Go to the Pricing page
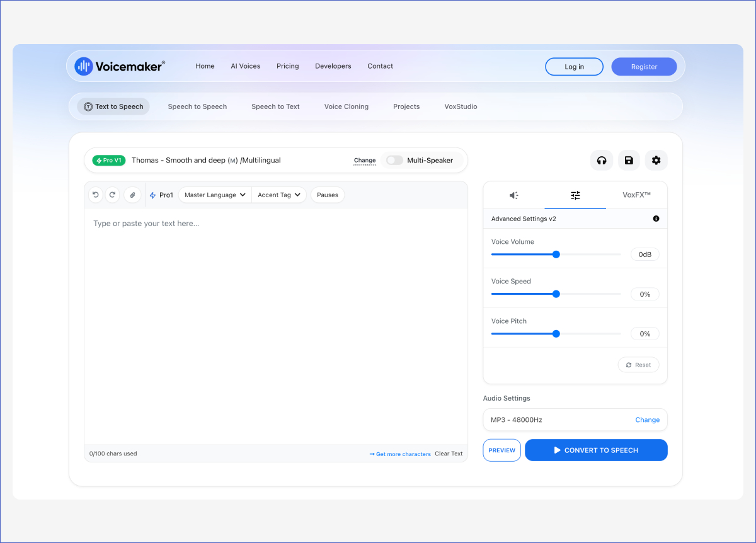Viewport: 756px width, 543px height. pyautogui.click(x=288, y=66)
